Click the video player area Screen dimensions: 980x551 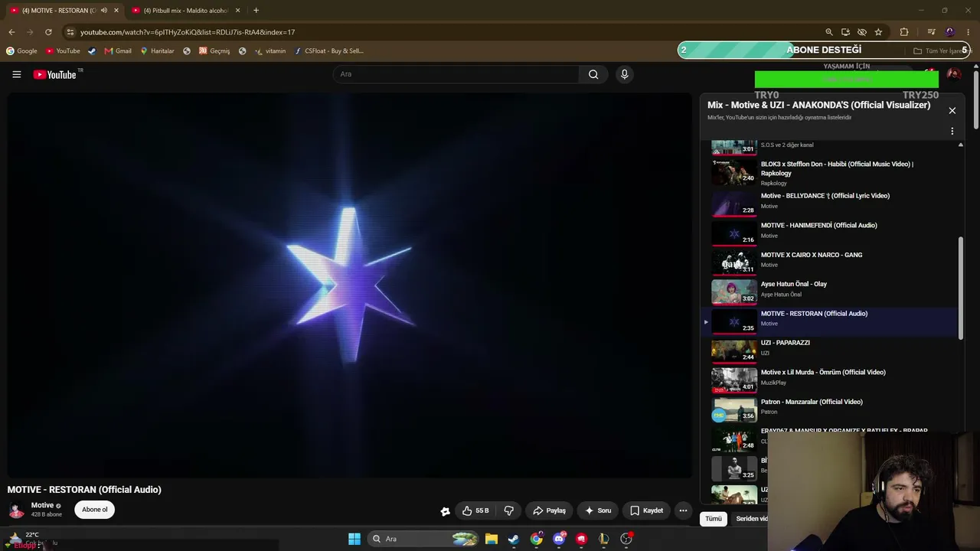(350, 285)
